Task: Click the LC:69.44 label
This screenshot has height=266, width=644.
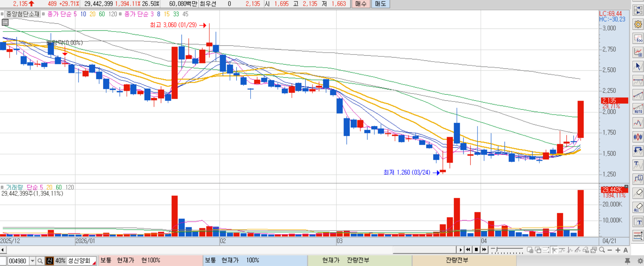Action: click(611, 14)
